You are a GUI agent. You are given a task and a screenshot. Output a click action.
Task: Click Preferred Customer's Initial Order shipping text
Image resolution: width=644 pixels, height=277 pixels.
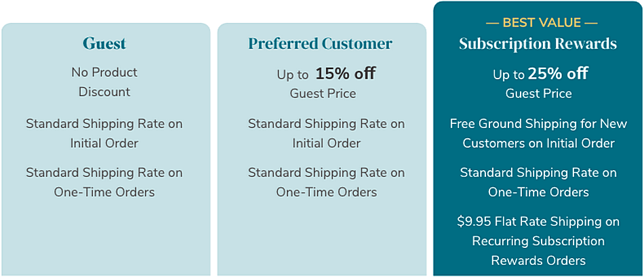click(326, 133)
